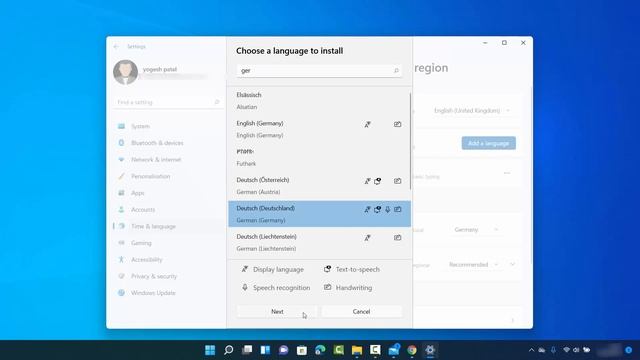Click the Display language legend icon
Viewport: 640px width, 360px height.
[245, 269]
